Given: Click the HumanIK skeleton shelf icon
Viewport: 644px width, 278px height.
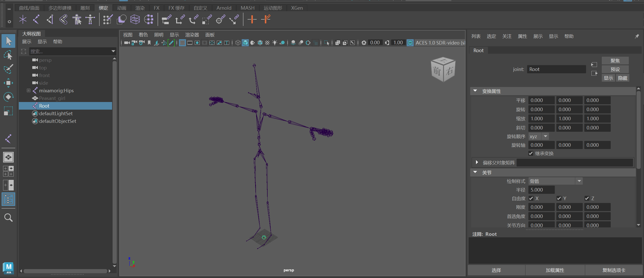Looking at the screenshot, I should (x=90, y=19).
